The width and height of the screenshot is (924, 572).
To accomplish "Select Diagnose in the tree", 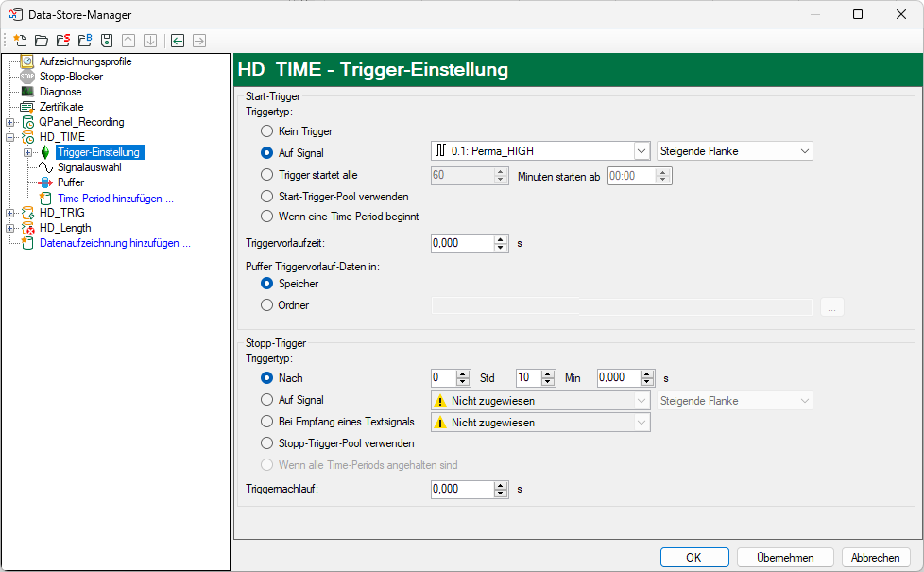I will coord(60,92).
